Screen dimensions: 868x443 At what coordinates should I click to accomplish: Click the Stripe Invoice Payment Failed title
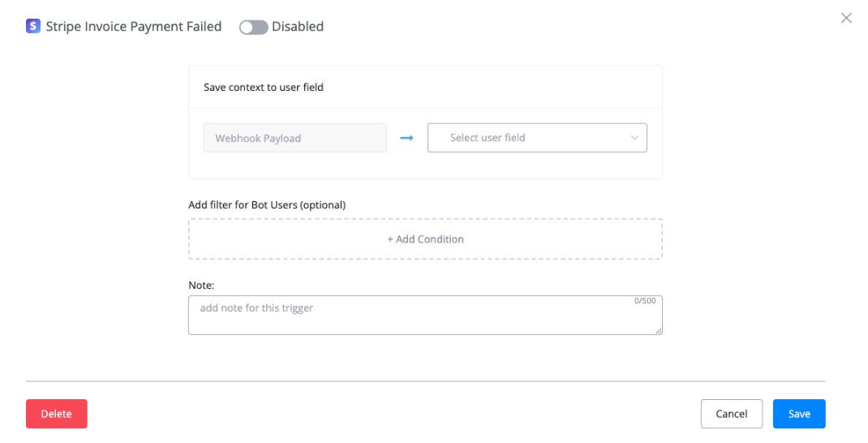point(134,27)
